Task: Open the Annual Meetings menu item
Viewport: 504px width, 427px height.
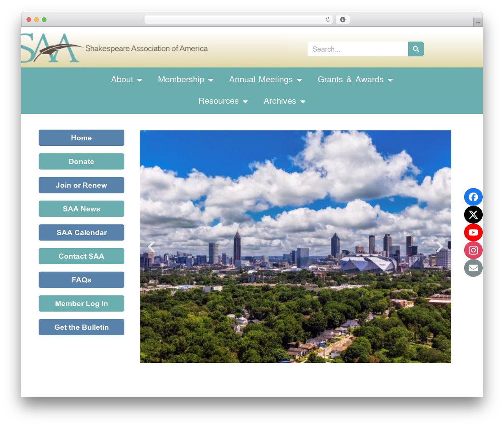Action: point(261,80)
